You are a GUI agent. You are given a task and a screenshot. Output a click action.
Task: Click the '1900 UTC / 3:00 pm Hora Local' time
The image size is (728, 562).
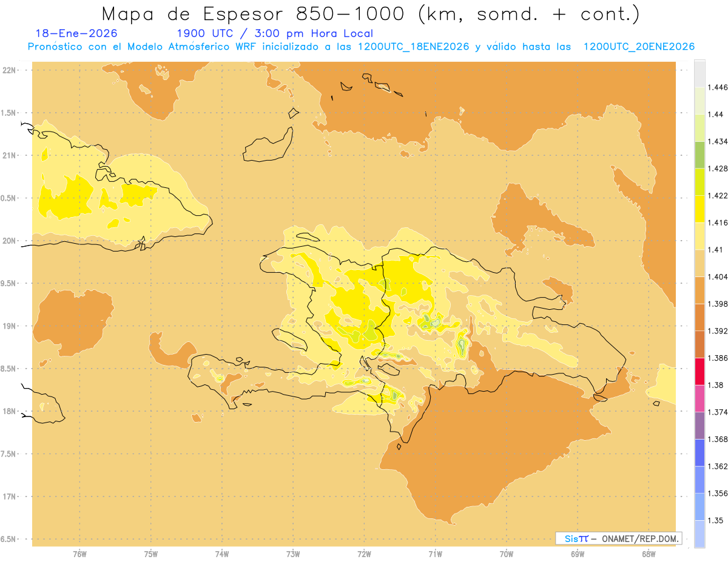click(x=274, y=34)
